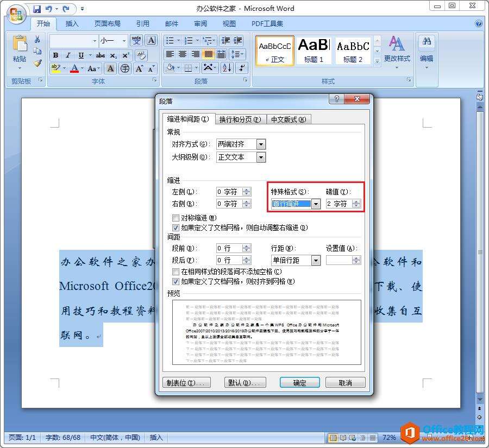
Task: Select the 中文版式 dialog tab
Action: 289,119
